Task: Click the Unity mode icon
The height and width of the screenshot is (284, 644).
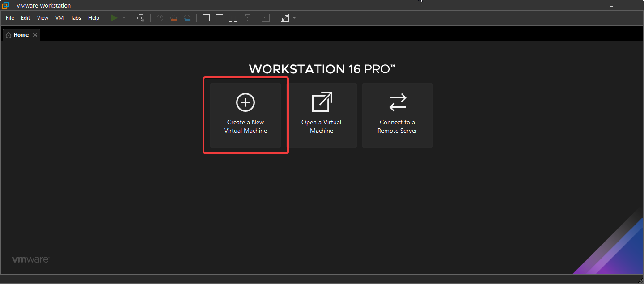Action: pos(246,18)
